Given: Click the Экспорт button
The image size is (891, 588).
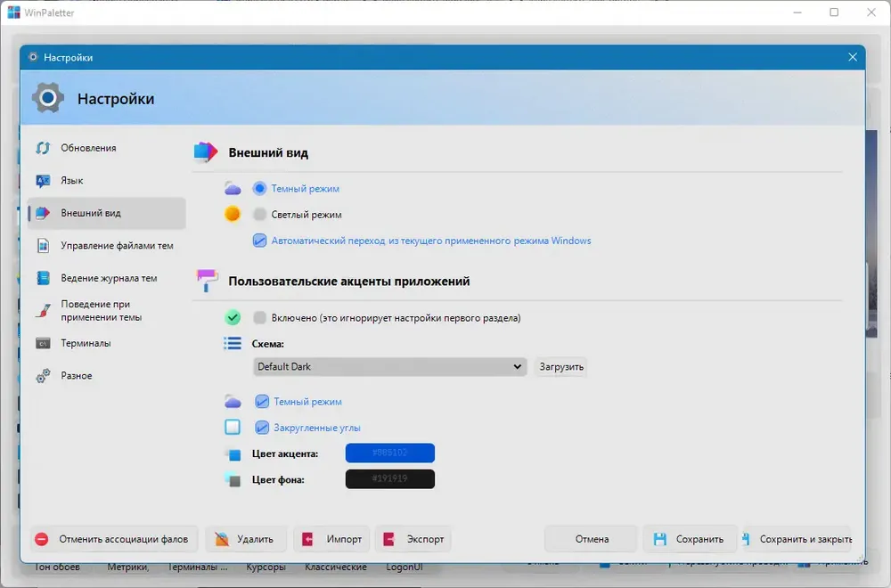Looking at the screenshot, I should 413,539.
